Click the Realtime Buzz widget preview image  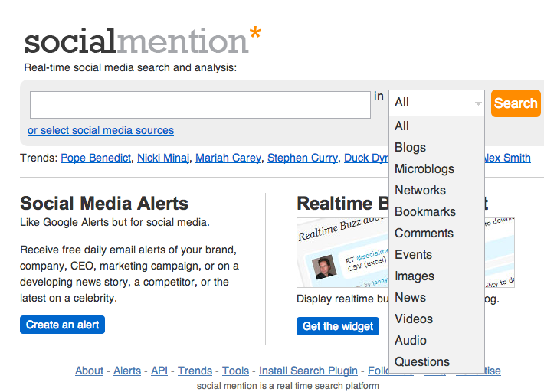pos(342,253)
